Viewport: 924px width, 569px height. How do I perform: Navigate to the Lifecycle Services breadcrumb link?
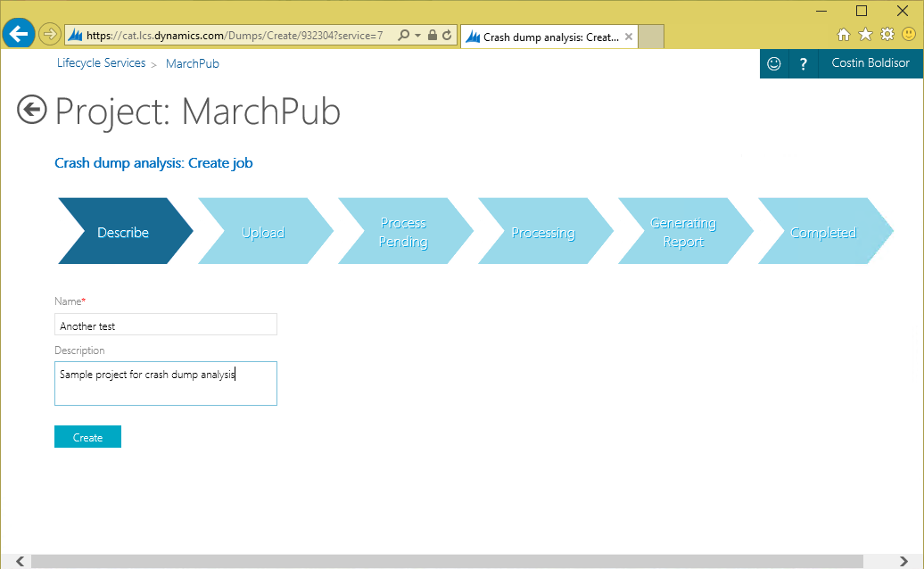pyautogui.click(x=100, y=62)
